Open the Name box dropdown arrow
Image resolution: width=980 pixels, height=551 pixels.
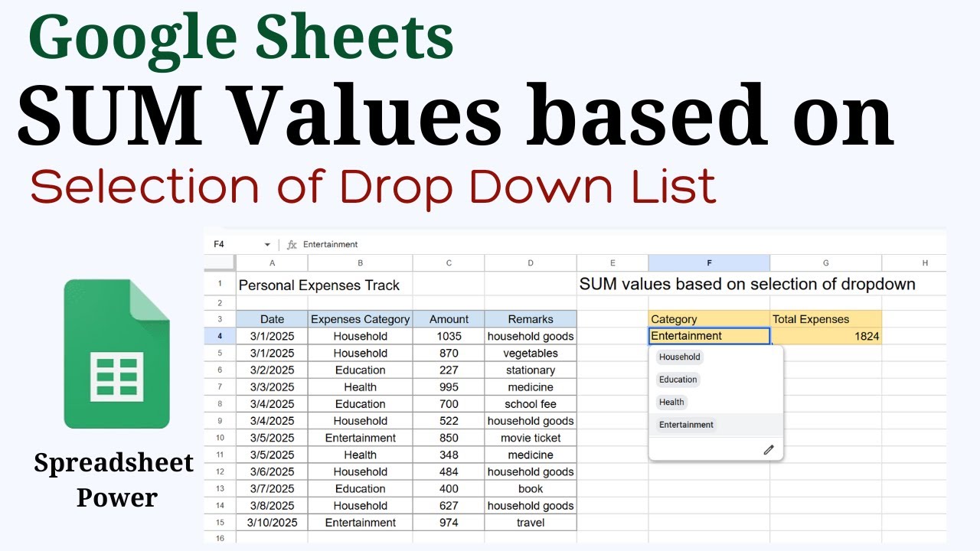coord(267,245)
